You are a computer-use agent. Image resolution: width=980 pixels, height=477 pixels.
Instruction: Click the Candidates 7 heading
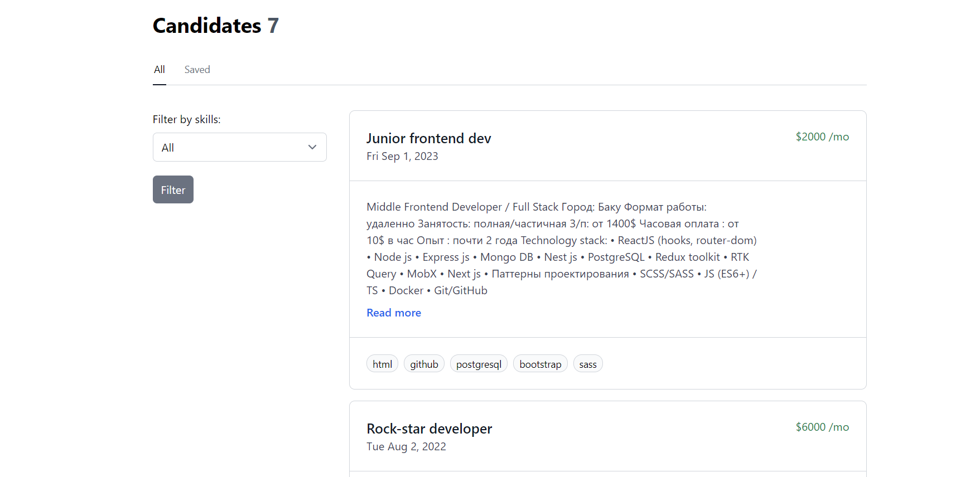click(x=216, y=26)
